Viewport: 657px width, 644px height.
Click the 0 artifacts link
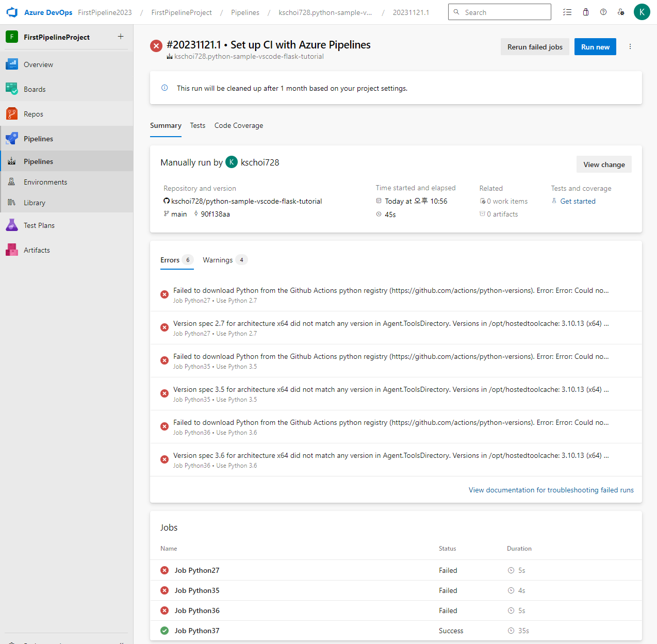pos(502,214)
